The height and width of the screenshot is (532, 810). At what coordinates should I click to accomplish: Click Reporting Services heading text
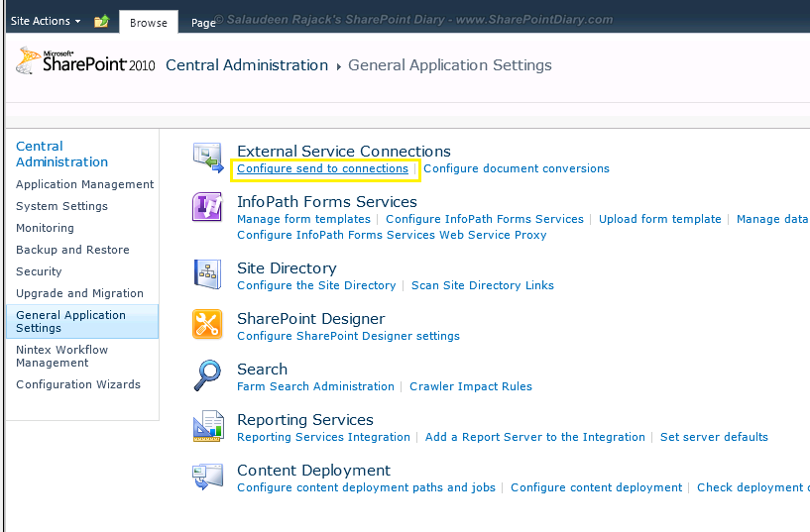click(x=304, y=420)
